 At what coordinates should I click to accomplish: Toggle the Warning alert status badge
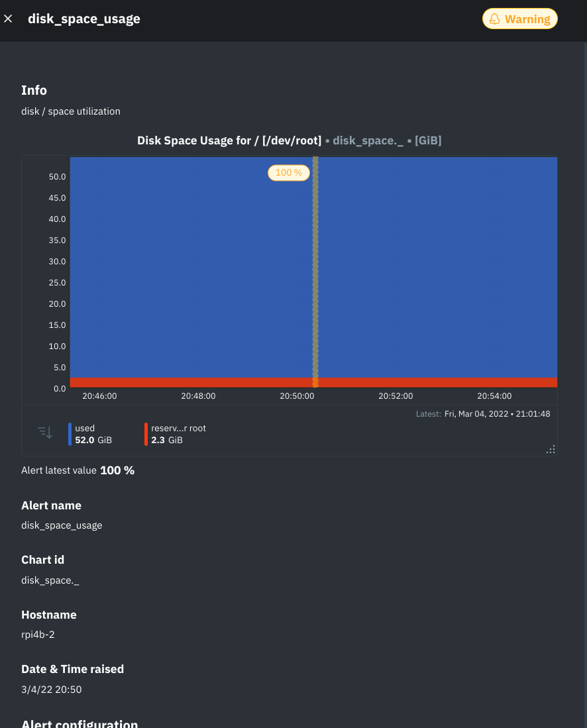coord(520,19)
